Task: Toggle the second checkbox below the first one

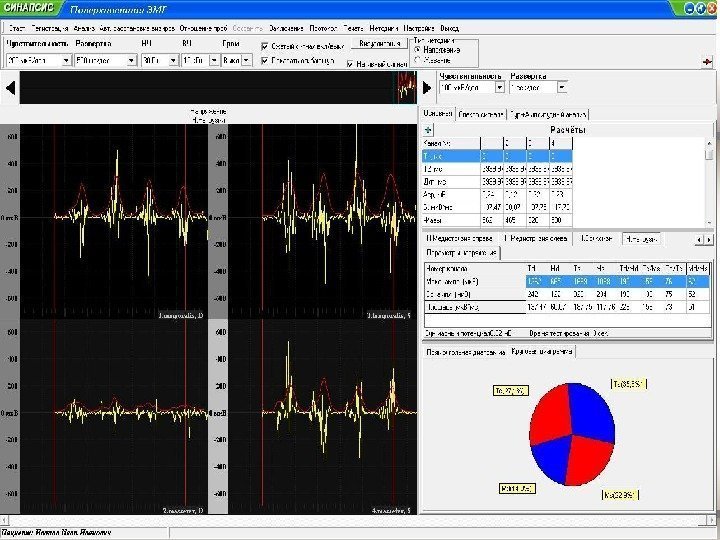Action: [x=264, y=60]
